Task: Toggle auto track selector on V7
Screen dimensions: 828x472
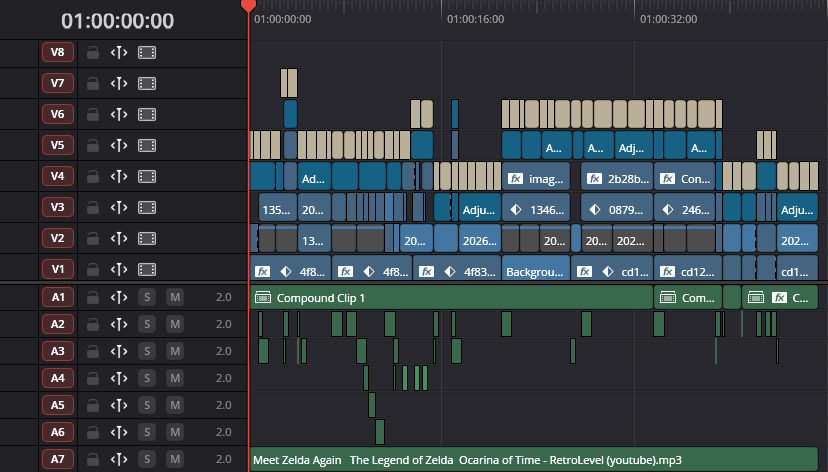Action: (119, 83)
